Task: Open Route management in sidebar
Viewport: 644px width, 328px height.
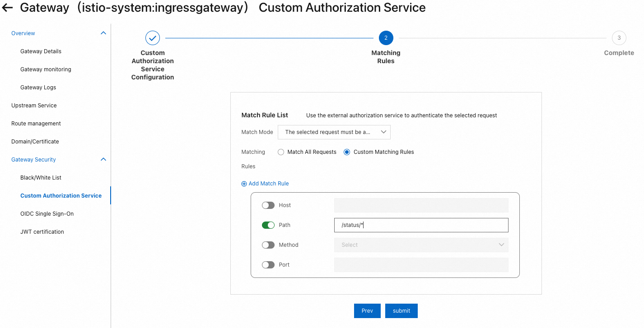Action: coord(36,124)
